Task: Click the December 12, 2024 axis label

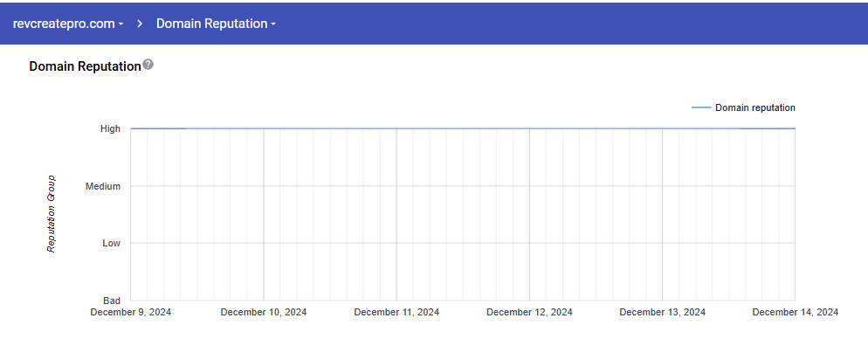Action: 529,313
